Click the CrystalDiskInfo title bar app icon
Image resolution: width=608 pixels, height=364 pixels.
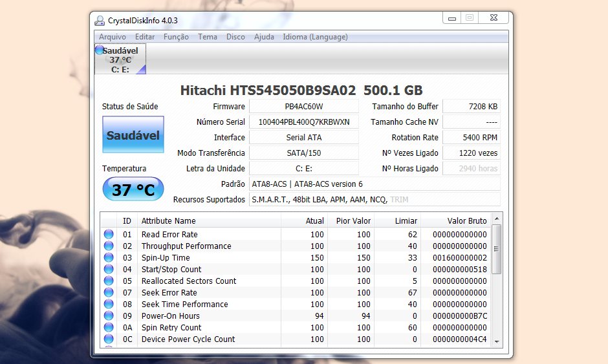tap(100, 20)
